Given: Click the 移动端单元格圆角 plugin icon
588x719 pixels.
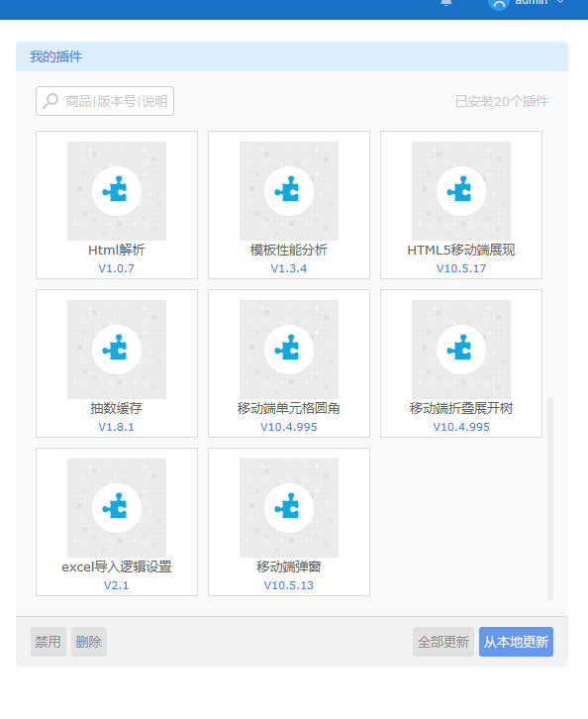Looking at the screenshot, I should (x=289, y=350).
